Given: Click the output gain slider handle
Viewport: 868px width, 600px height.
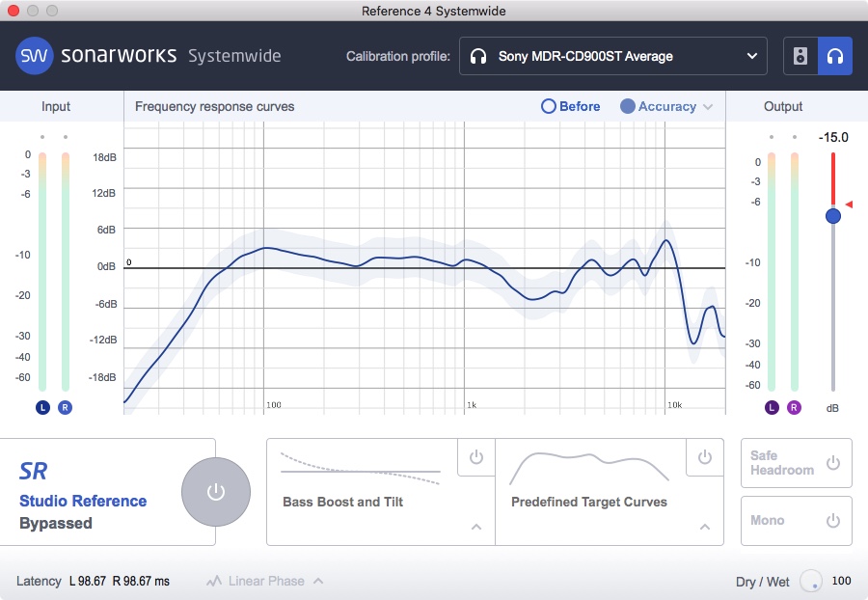Looking at the screenshot, I should (832, 216).
